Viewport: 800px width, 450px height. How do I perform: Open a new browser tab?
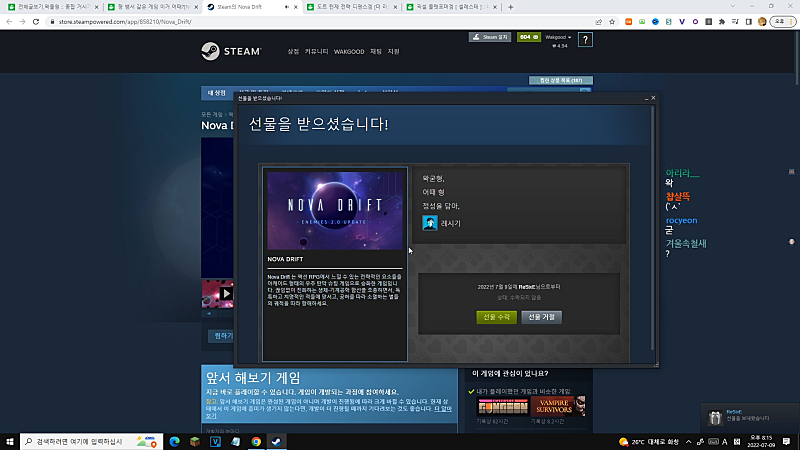tap(511, 7)
